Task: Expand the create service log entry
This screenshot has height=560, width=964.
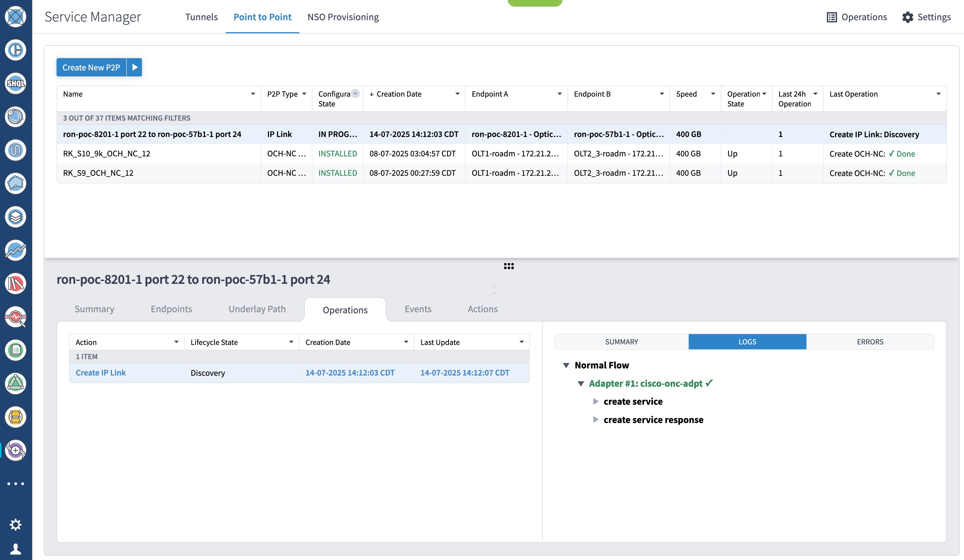Action: [x=596, y=401]
